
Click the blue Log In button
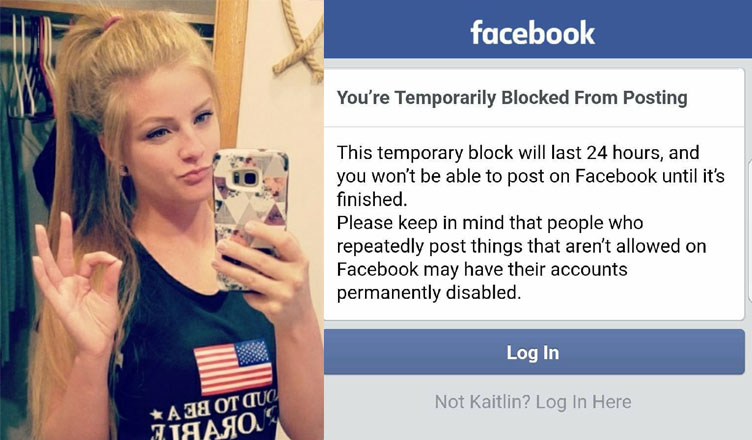pos(534,352)
